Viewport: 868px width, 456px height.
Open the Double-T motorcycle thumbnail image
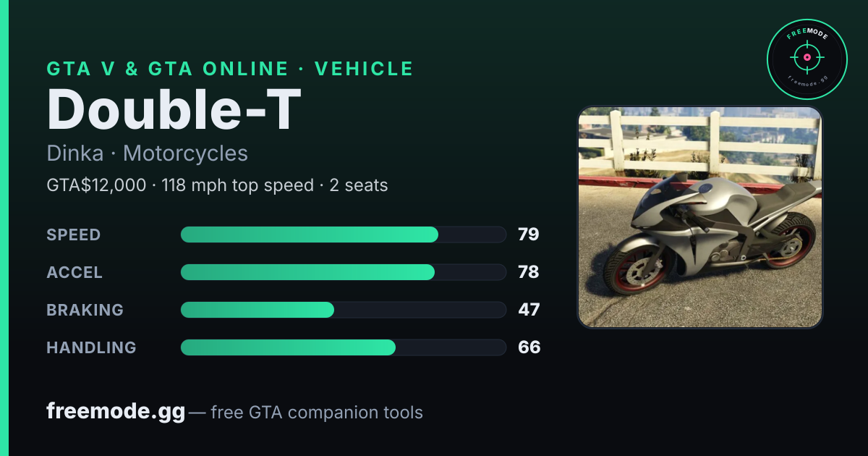click(700, 217)
